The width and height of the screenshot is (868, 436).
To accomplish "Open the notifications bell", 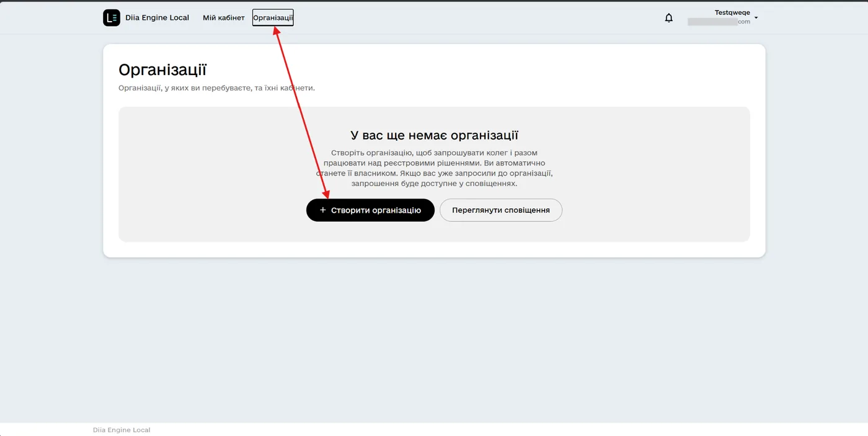I will (x=668, y=18).
